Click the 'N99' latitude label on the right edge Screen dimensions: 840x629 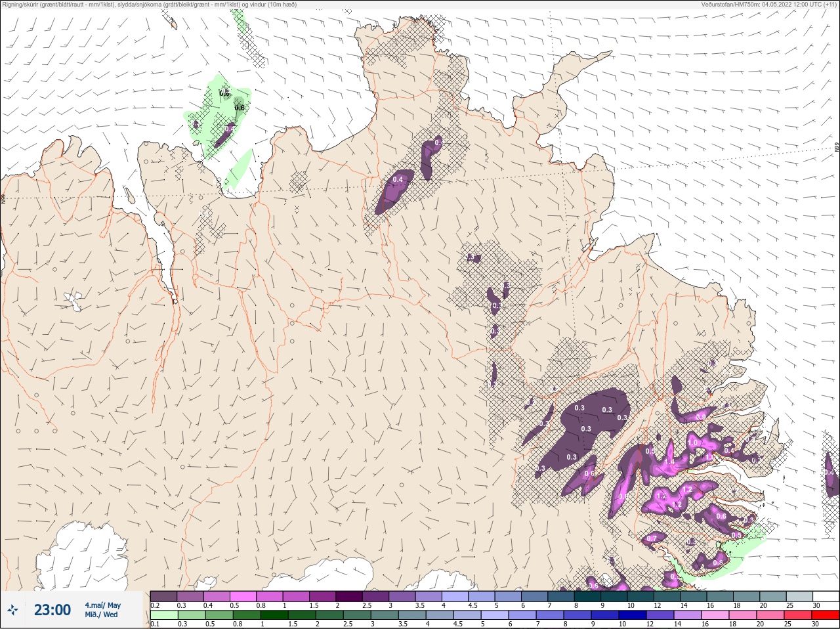click(x=837, y=148)
